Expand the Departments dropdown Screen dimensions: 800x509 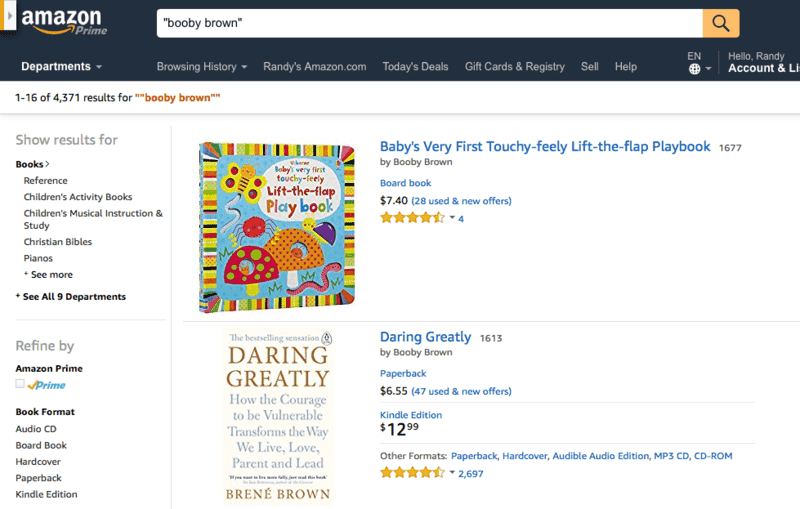click(62, 67)
